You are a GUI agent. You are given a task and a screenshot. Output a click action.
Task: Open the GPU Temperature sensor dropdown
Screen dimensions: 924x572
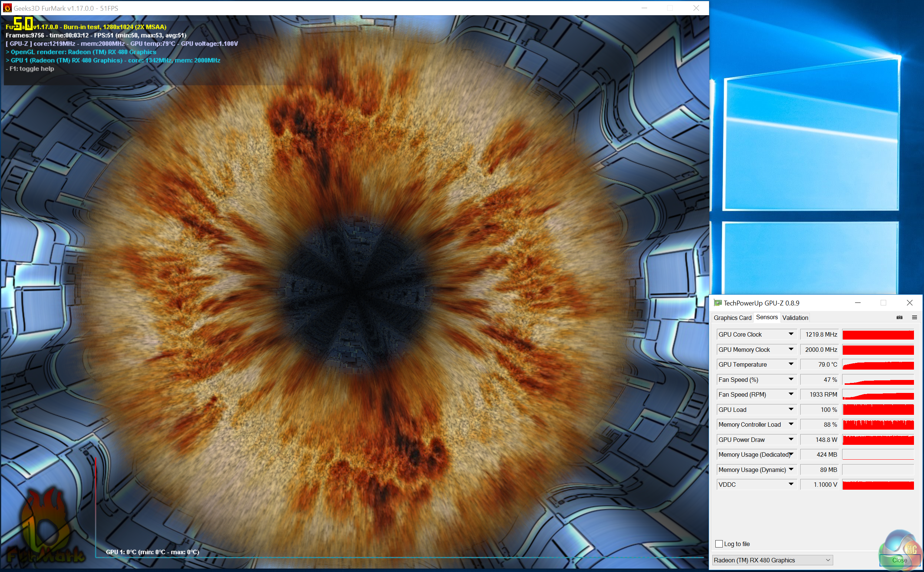click(791, 364)
